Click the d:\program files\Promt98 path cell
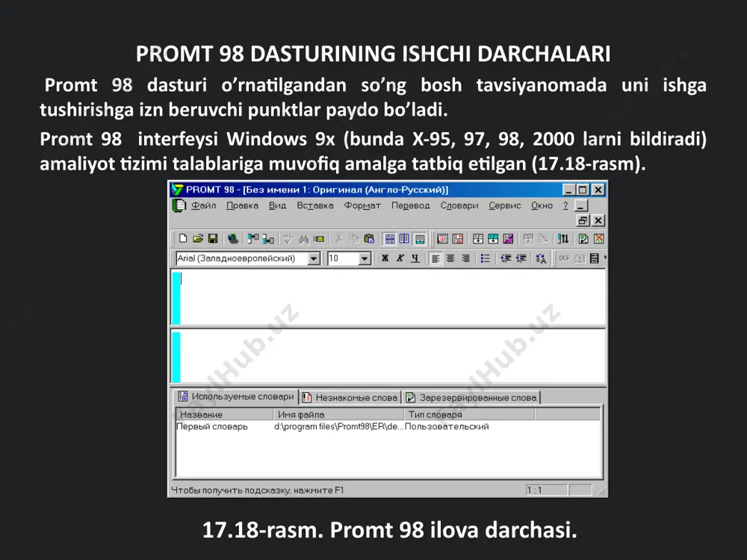The height and width of the screenshot is (560, 747). tap(338, 426)
